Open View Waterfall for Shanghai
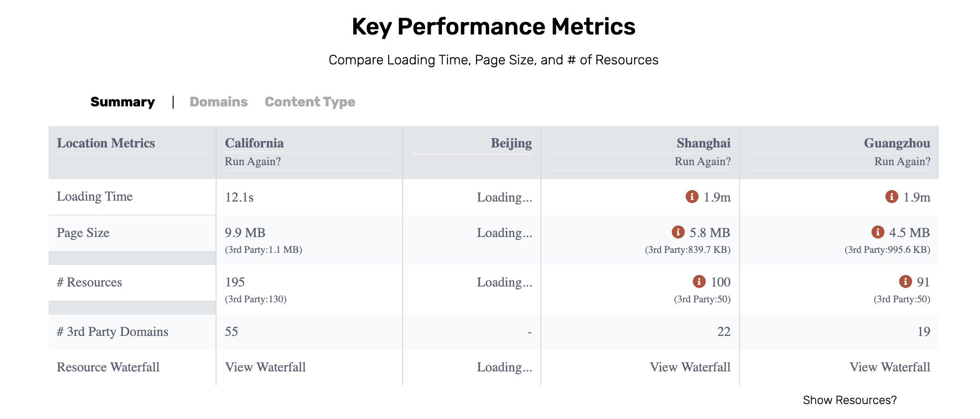 pyautogui.click(x=690, y=367)
